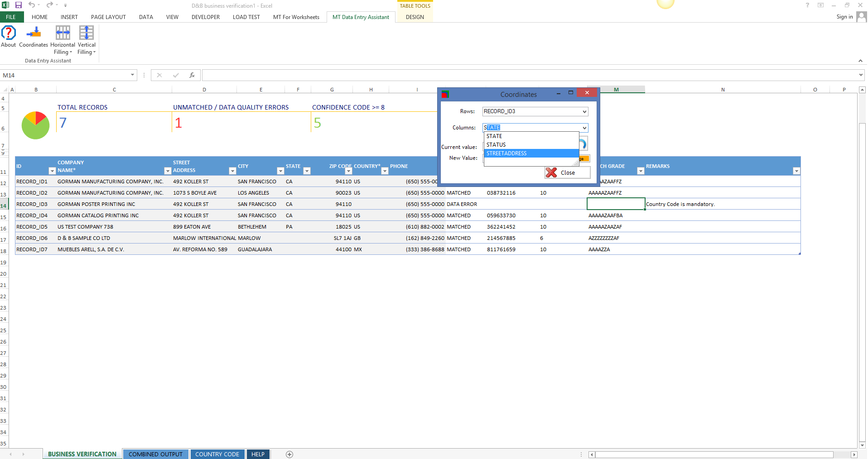Select STREETADDRESS from the Columns list
Screen dimensions: 868x459
[531, 153]
